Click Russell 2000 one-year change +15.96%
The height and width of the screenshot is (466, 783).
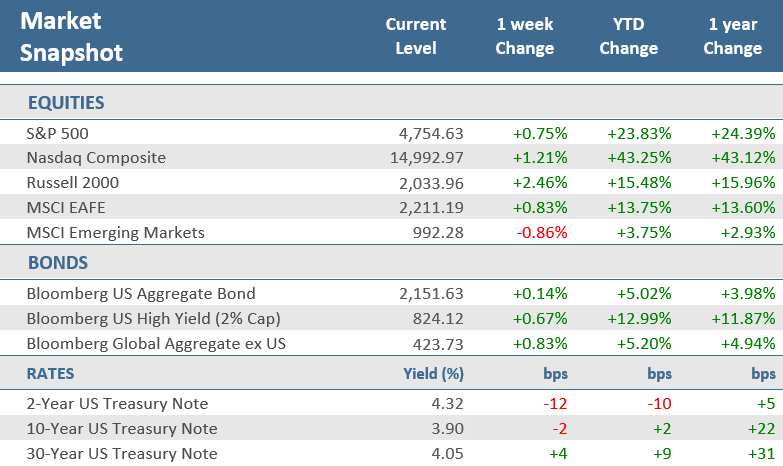[x=744, y=183]
